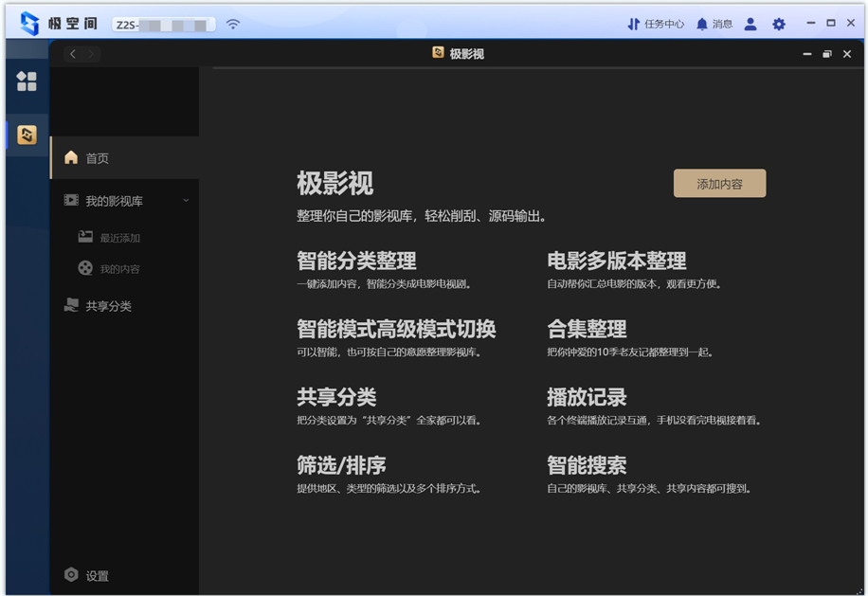Image resolution: width=868 pixels, height=596 pixels.
Task: Open the app grid launcher icon
Action: pos(27,81)
